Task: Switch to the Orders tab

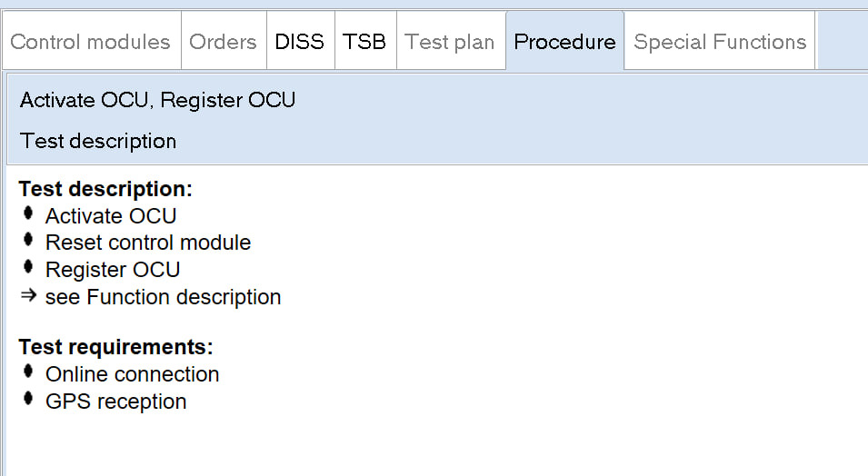Action: tap(224, 42)
